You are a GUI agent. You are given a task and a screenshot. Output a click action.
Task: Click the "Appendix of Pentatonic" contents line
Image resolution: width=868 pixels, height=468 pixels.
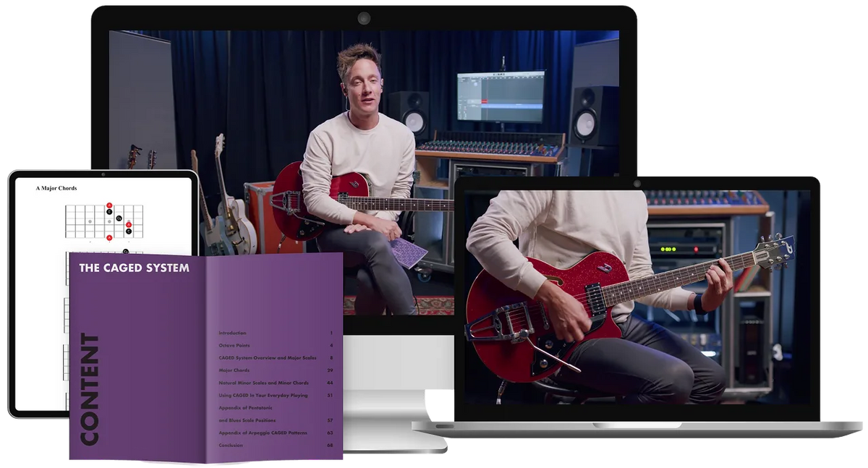tap(246, 408)
